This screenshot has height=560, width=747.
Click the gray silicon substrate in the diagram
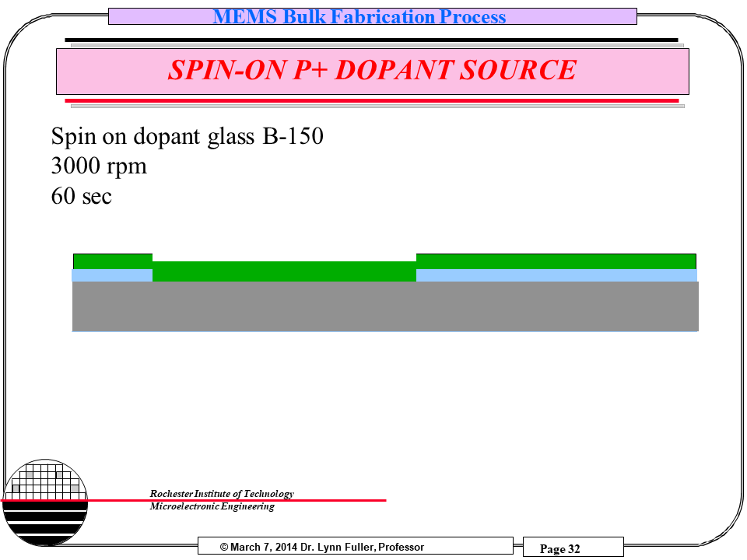(x=385, y=306)
